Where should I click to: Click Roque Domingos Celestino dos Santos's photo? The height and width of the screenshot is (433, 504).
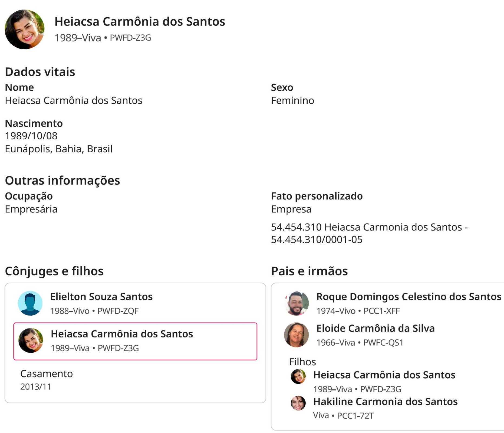tap(297, 303)
